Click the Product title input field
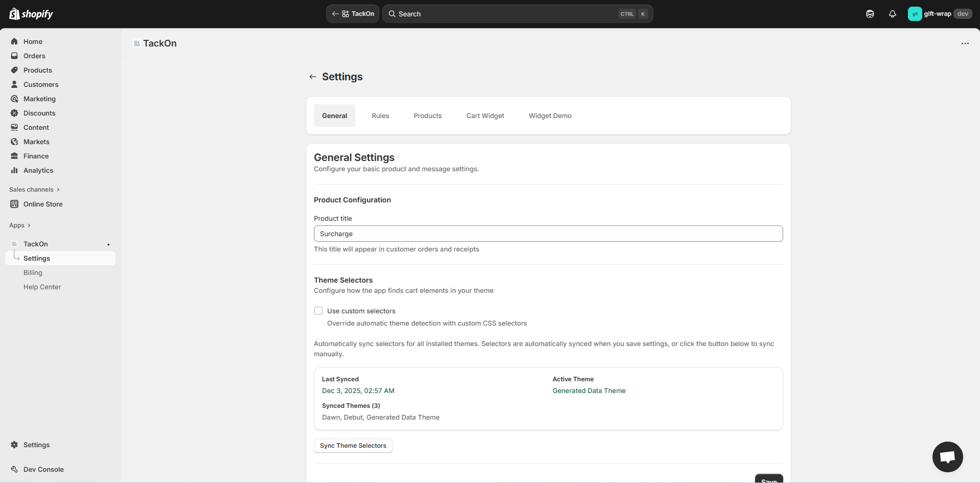The image size is (980, 483). coord(548,234)
